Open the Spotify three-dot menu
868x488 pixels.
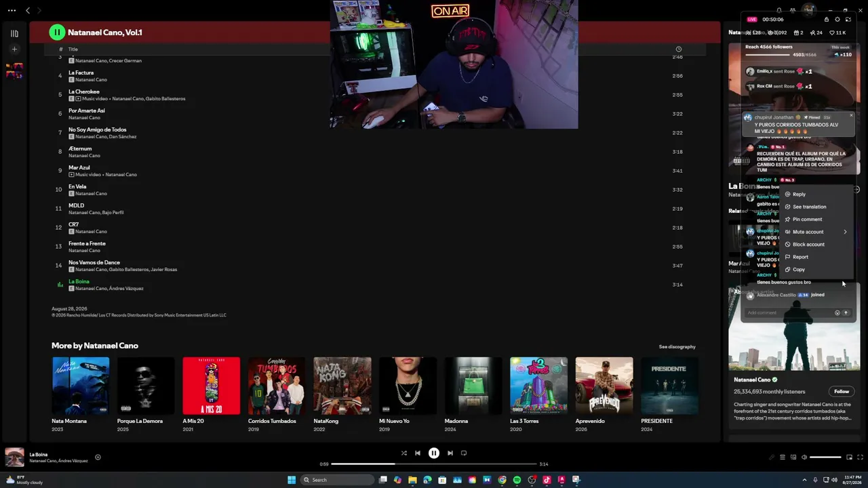(x=12, y=11)
